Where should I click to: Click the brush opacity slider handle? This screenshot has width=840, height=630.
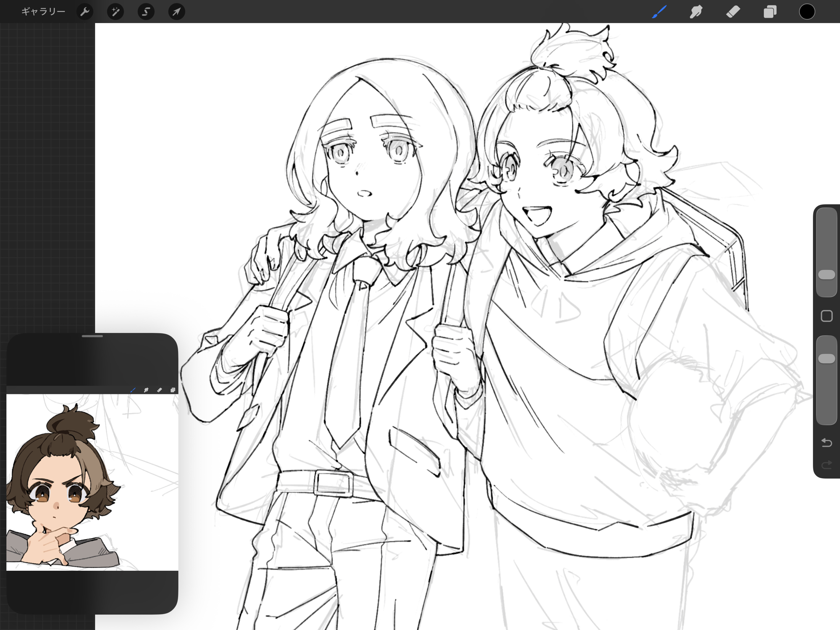pos(826,358)
